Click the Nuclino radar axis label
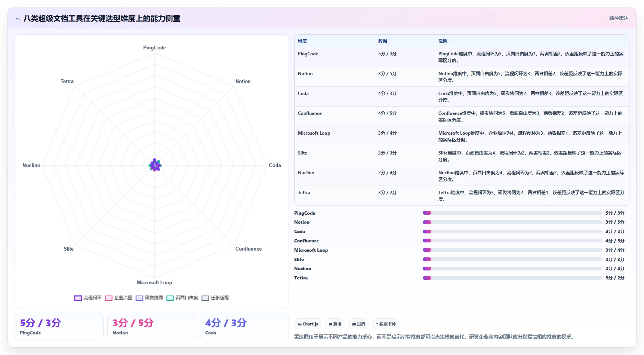 tap(31, 165)
